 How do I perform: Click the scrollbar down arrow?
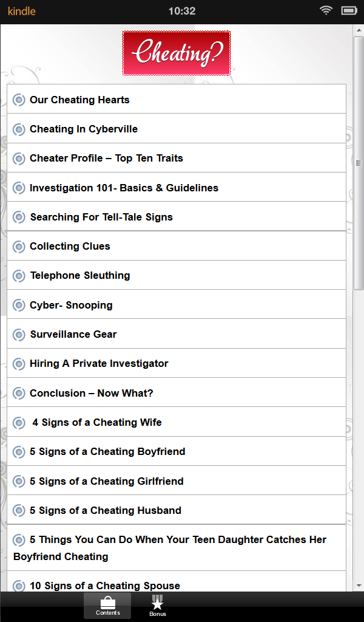pos(359,586)
